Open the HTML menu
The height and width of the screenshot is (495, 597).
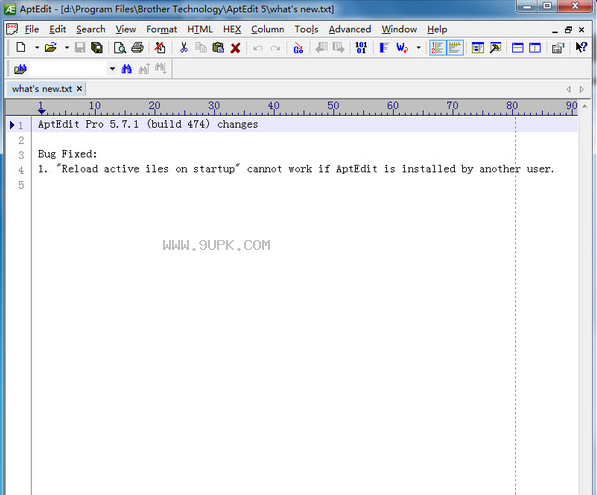(200, 29)
